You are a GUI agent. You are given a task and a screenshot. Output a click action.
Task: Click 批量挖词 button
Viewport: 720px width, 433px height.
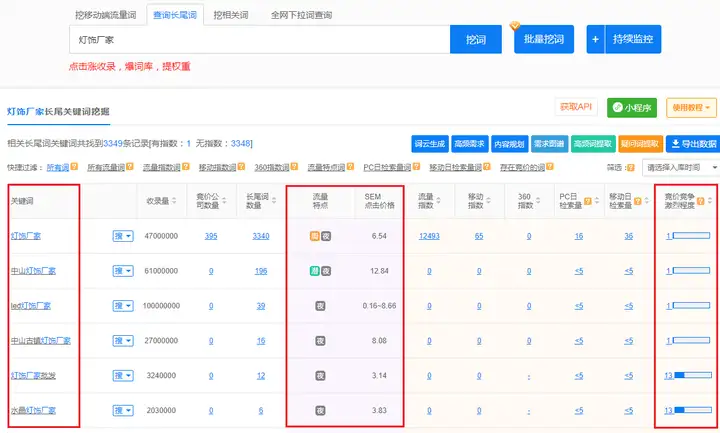pyautogui.click(x=544, y=39)
